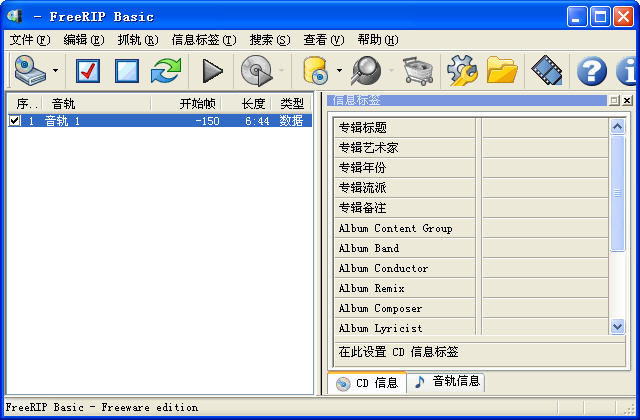Click the rip disc icon
The width and height of the screenshot is (640, 420).
point(256,71)
